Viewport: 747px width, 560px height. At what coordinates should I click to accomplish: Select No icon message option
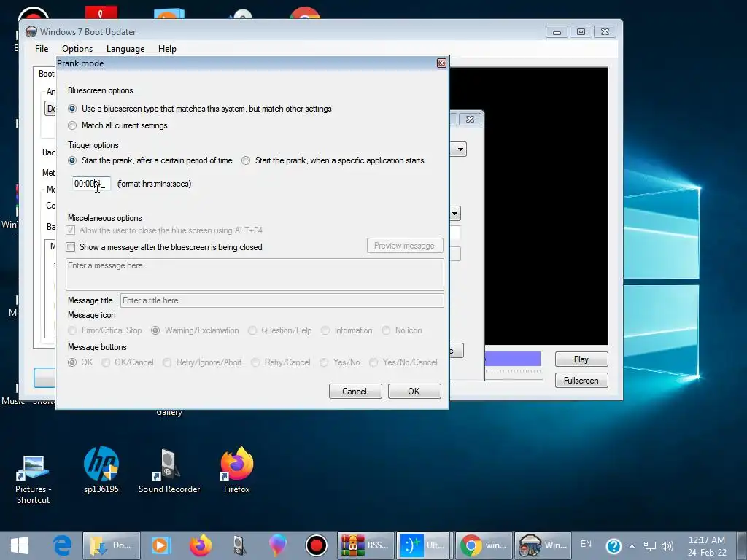[x=386, y=330]
